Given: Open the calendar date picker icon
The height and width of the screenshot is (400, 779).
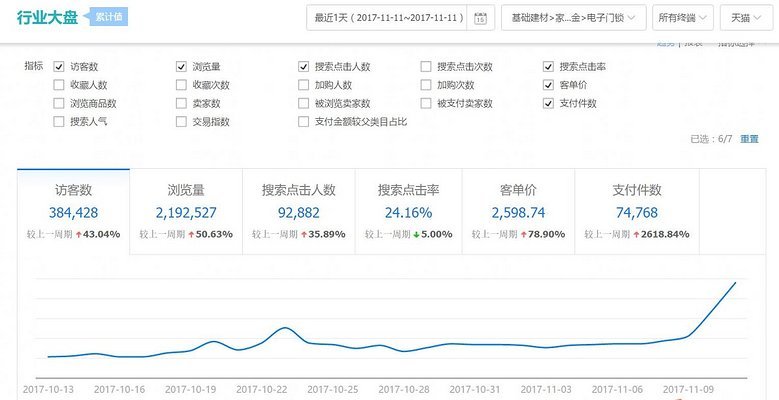Looking at the screenshot, I should (480, 18).
